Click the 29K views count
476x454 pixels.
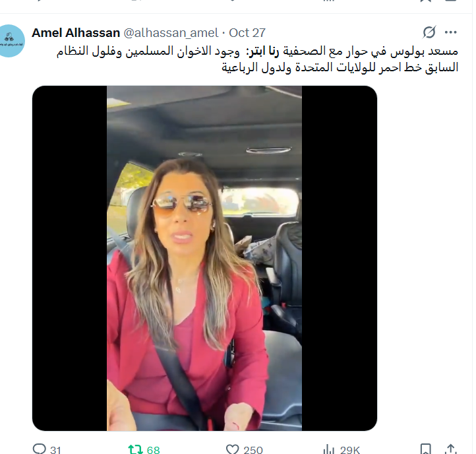[349, 450]
